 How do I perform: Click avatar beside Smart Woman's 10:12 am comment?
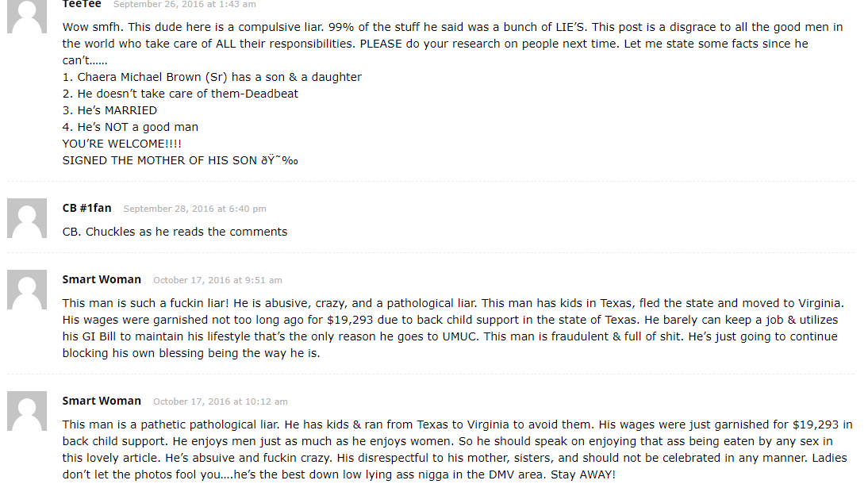coord(27,411)
